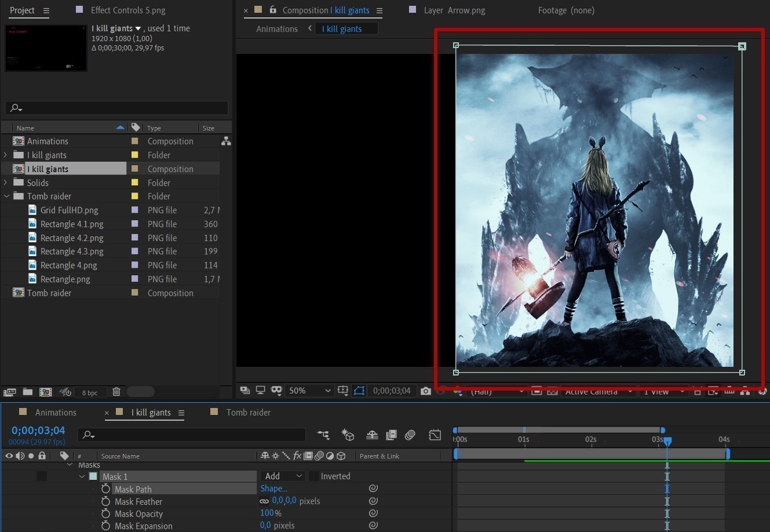The width and height of the screenshot is (770, 532).
Task: Open the 50% magnification dropdown
Action: (x=310, y=391)
